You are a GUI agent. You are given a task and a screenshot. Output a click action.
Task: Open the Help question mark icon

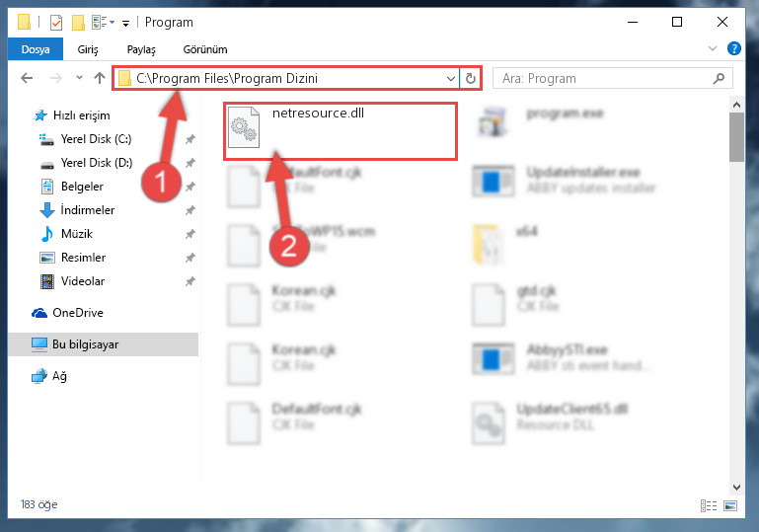click(733, 48)
